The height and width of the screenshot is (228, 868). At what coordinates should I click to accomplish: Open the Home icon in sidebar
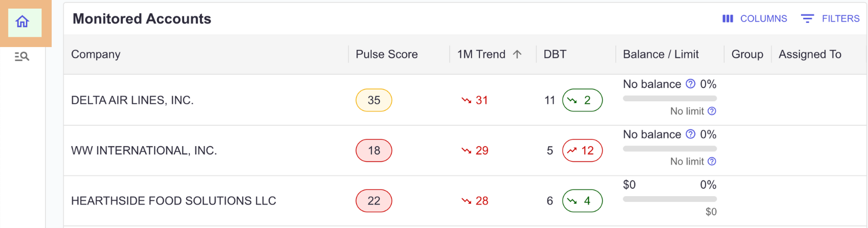pyautogui.click(x=22, y=22)
